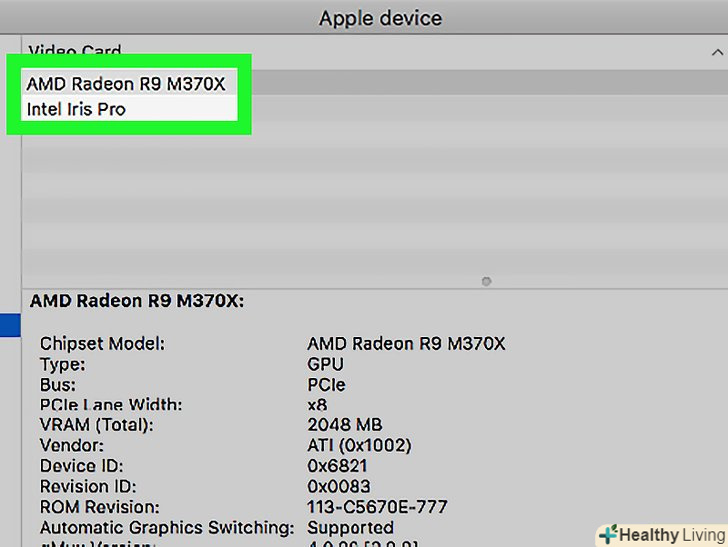Click the x8 lane width value
The width and height of the screenshot is (728, 547).
click(x=317, y=405)
